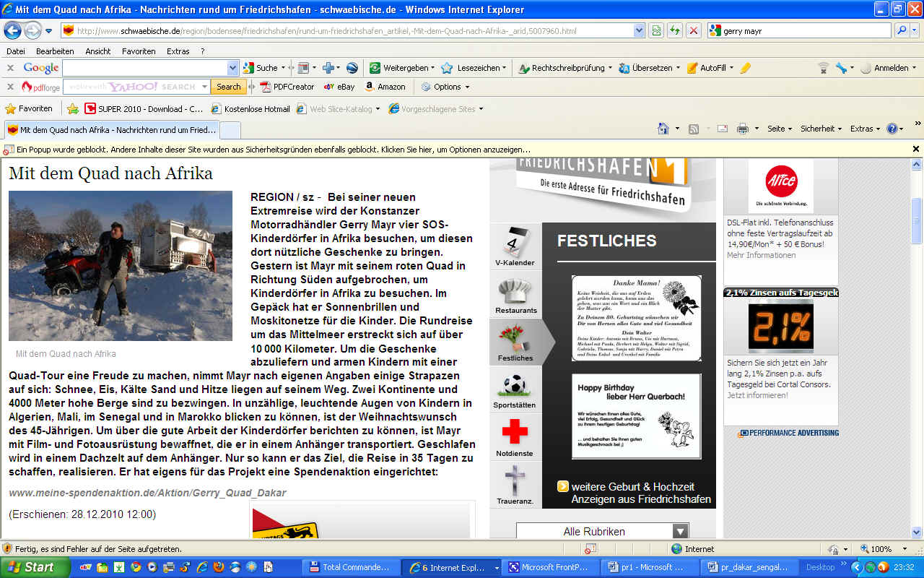Open the Alle Rubriken dropdown

602,531
